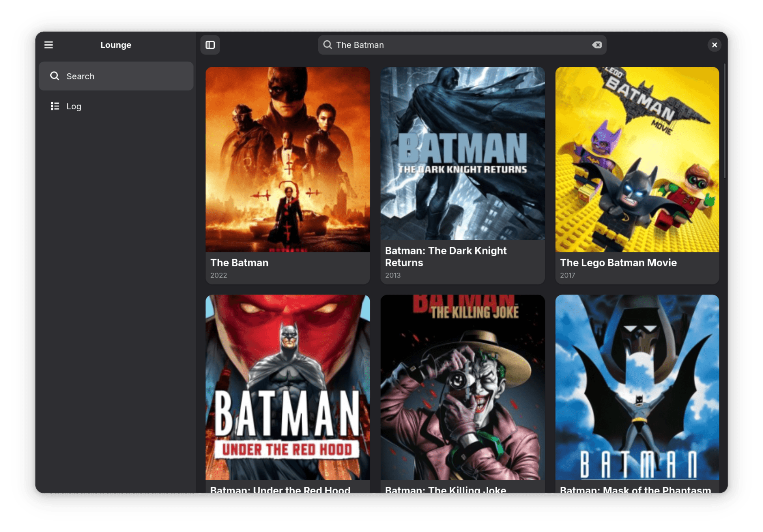This screenshot has width=763, height=532.
Task: Open The Batman 2022 poster
Action: [x=287, y=160]
